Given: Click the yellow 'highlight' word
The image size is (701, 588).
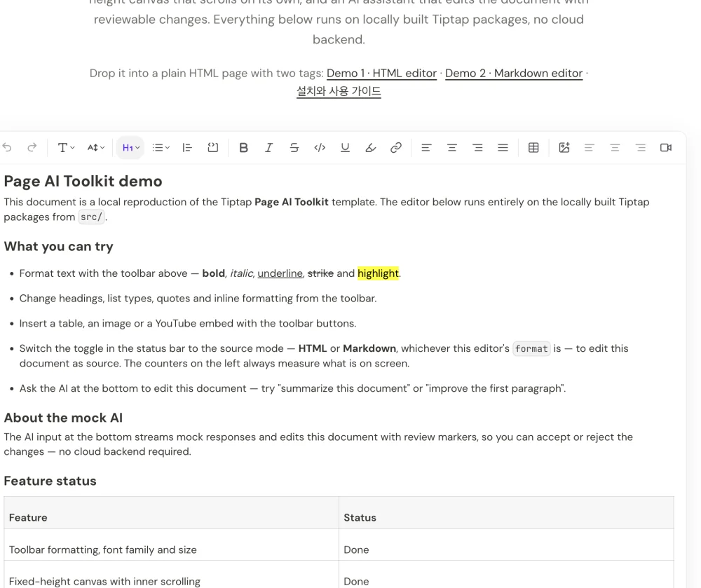Looking at the screenshot, I should coord(379,273).
